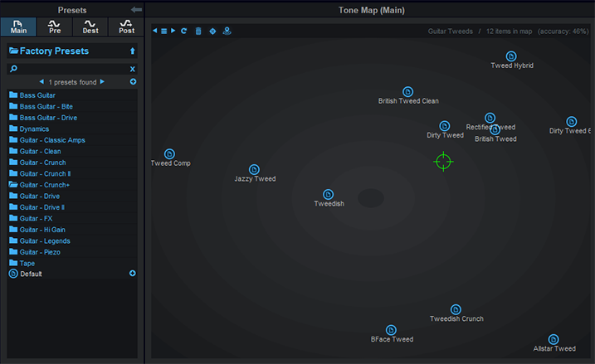Switch to the Post tab
This screenshot has width=595, height=364.
point(126,27)
